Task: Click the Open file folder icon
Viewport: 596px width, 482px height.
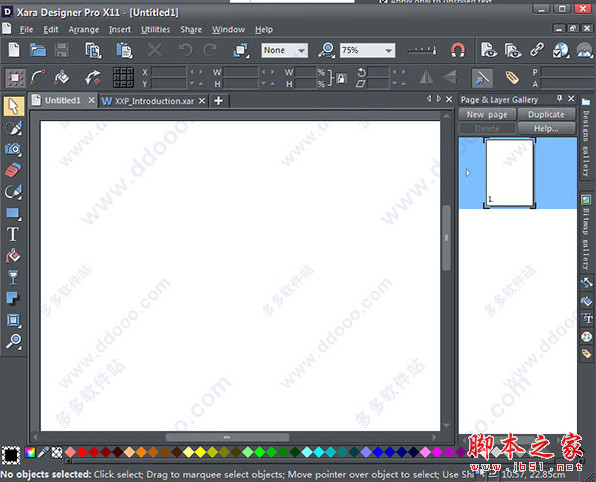Action: (38, 50)
